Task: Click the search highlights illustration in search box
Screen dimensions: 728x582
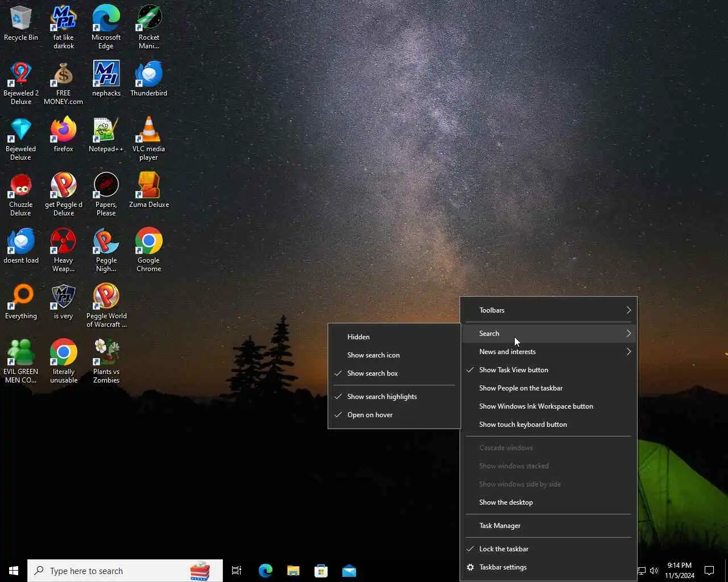Action: (x=200, y=571)
